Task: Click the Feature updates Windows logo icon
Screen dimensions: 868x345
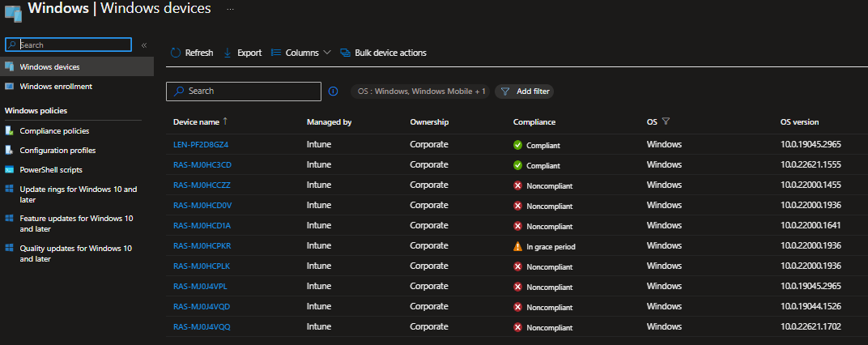Action: (9, 218)
